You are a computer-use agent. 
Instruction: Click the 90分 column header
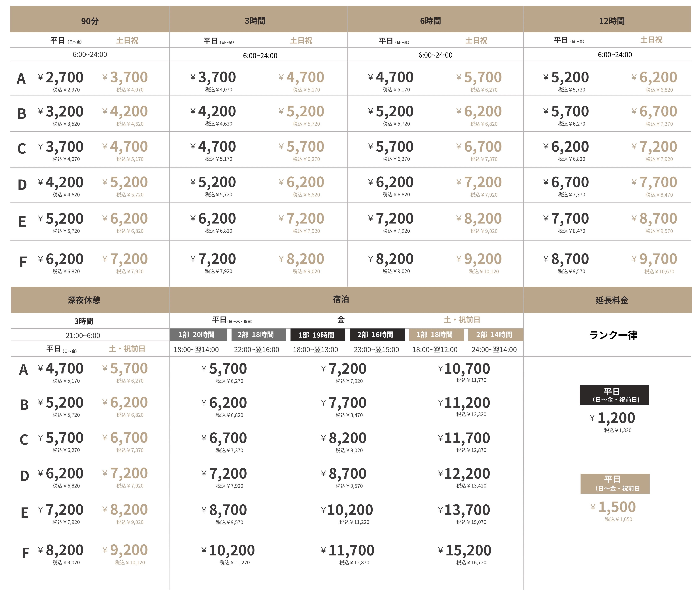pyautogui.click(x=90, y=21)
